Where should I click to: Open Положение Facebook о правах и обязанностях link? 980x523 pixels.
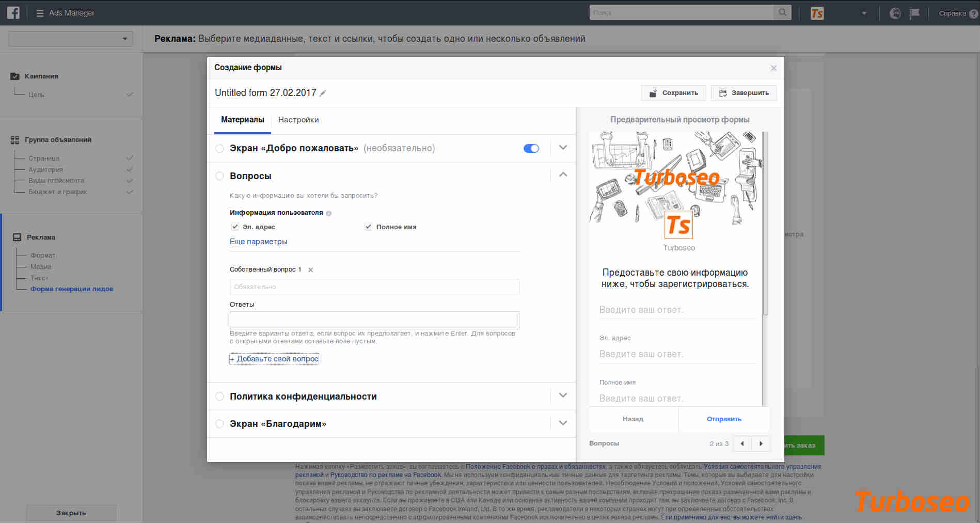pos(536,467)
